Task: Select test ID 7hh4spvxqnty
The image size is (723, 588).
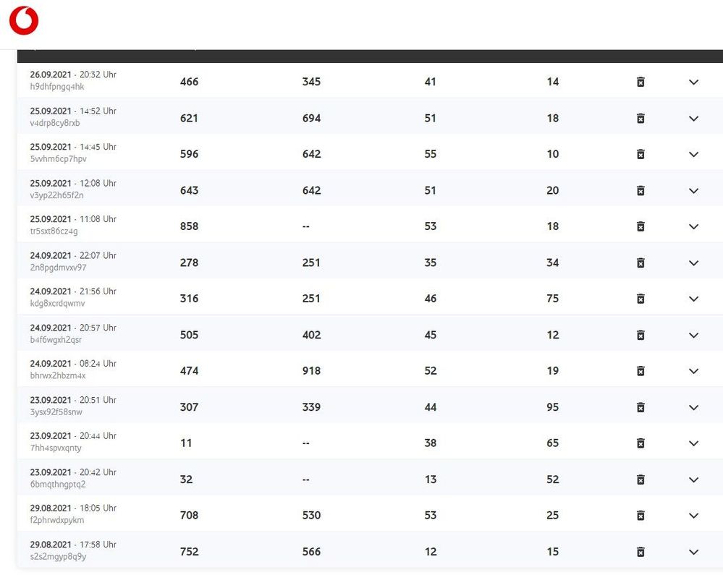Action: tap(56, 448)
